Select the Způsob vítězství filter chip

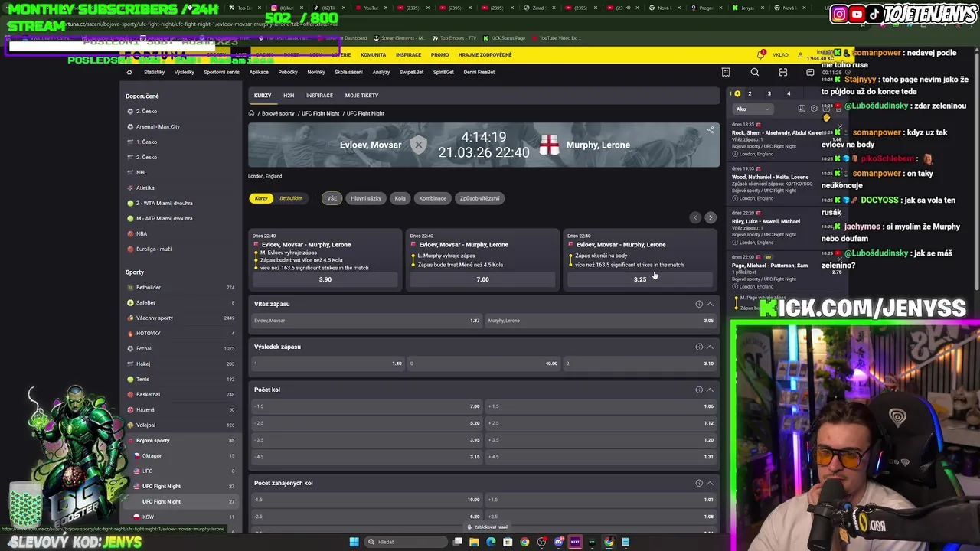(479, 198)
